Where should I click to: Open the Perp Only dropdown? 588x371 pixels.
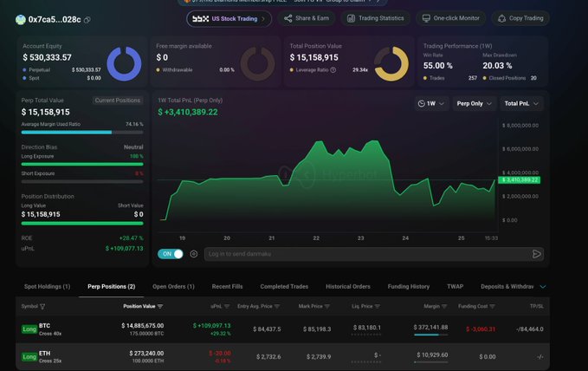coord(474,104)
